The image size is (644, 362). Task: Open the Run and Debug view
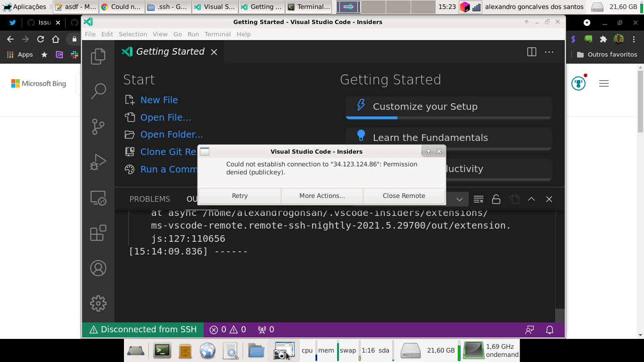click(x=98, y=162)
